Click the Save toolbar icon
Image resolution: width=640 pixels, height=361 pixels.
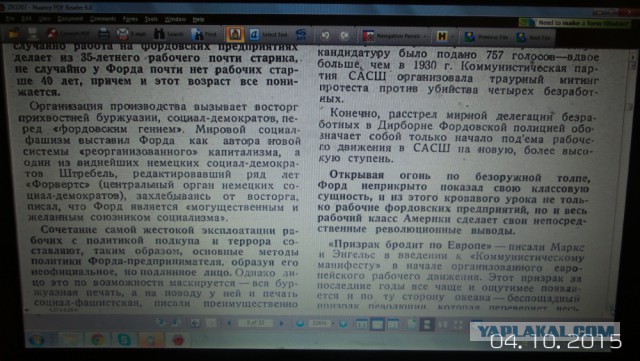coord(32,33)
